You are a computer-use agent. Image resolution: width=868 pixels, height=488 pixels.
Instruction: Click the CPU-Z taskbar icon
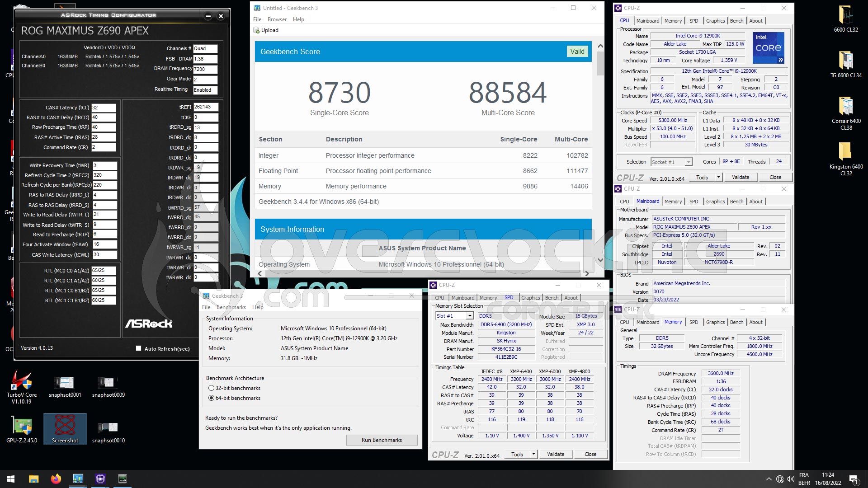click(100, 479)
